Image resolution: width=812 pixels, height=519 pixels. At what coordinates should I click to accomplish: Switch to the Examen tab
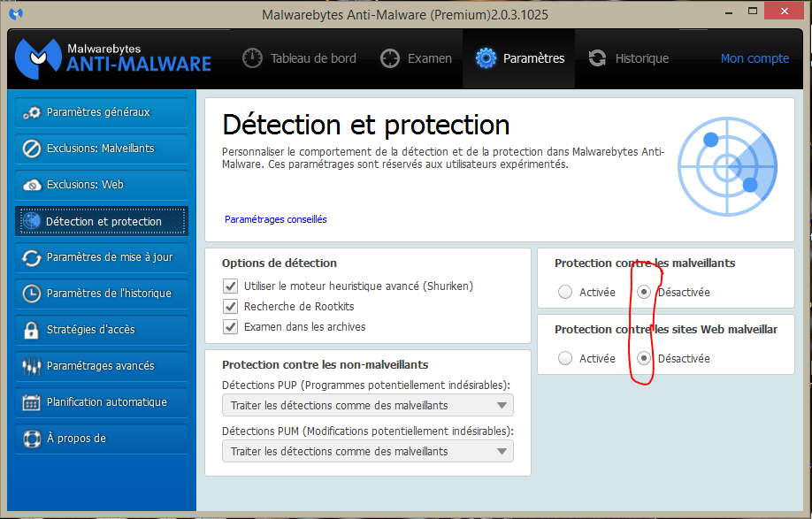click(x=417, y=58)
